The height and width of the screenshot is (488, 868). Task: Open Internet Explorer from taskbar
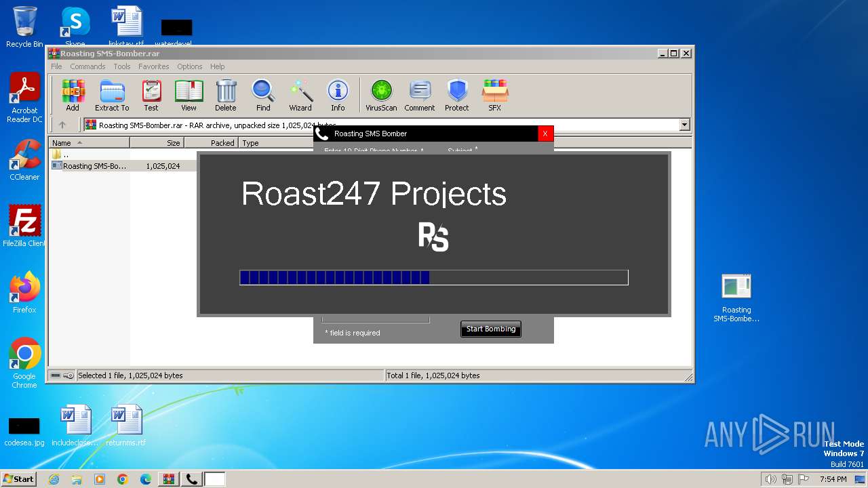(54, 479)
